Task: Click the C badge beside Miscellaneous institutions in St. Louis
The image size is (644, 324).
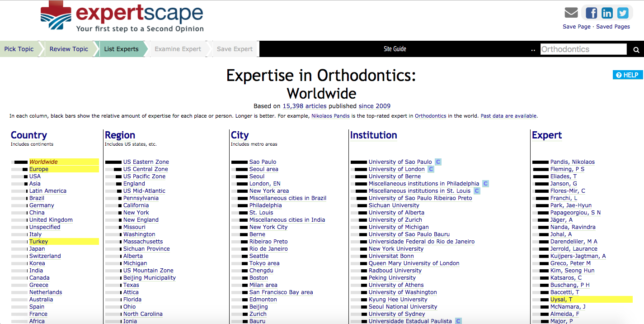Action: [x=476, y=191]
